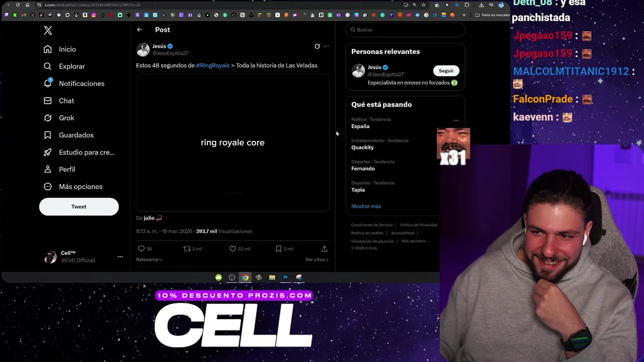Open Guardados bookmarks

(x=68, y=135)
